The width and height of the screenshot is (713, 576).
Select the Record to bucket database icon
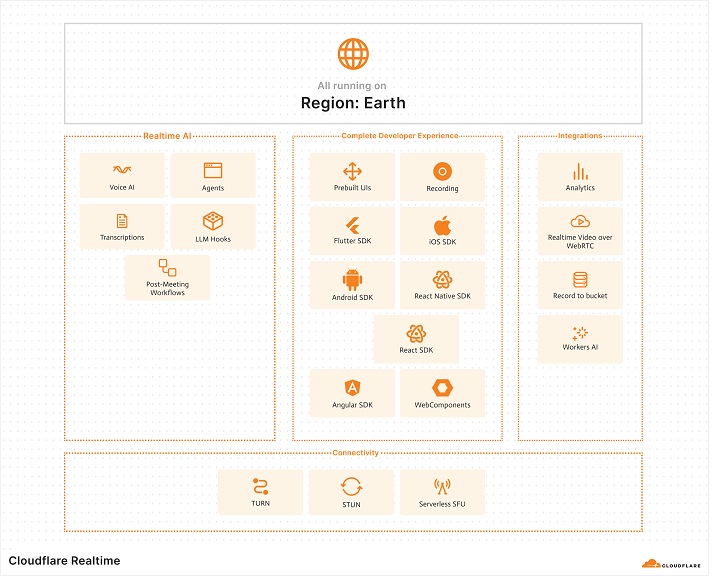pyautogui.click(x=580, y=280)
